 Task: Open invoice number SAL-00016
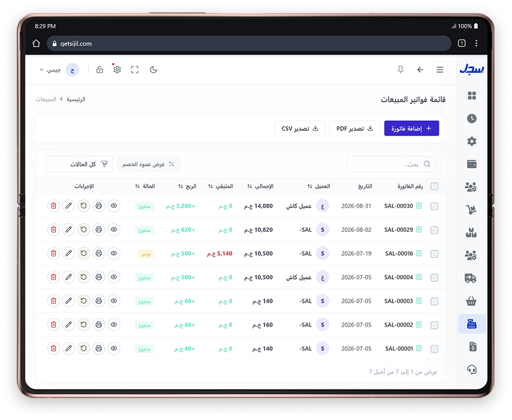pyautogui.click(x=399, y=253)
